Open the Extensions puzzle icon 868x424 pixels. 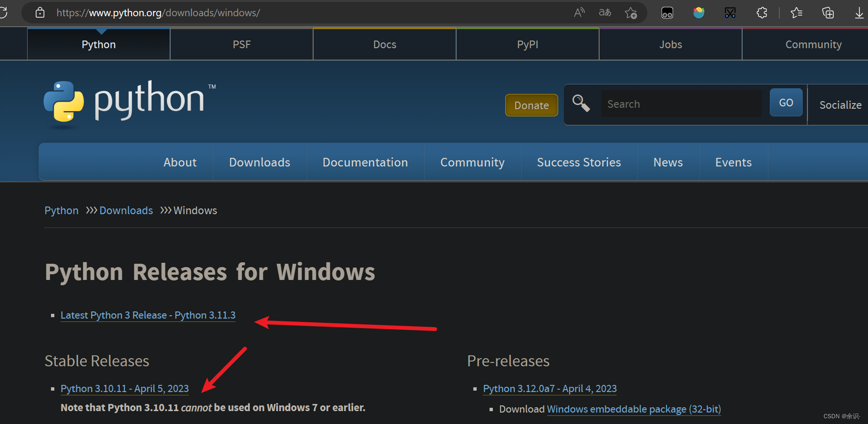762,12
